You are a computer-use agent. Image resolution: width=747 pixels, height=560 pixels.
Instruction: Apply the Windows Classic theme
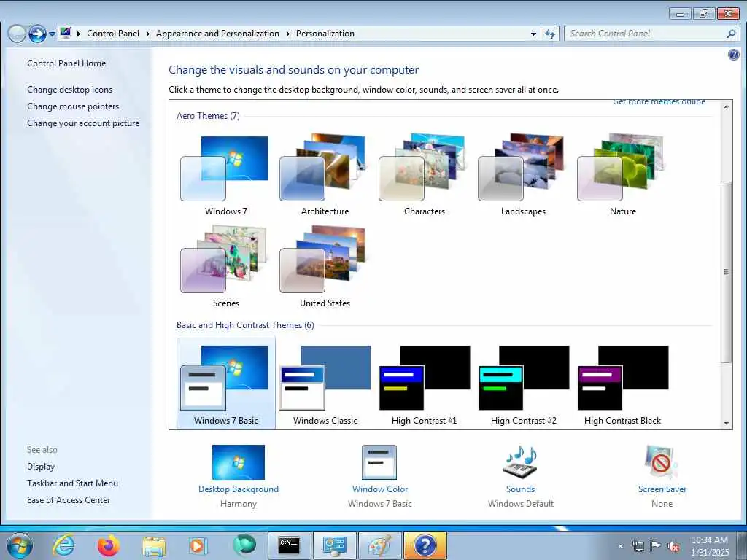(325, 384)
